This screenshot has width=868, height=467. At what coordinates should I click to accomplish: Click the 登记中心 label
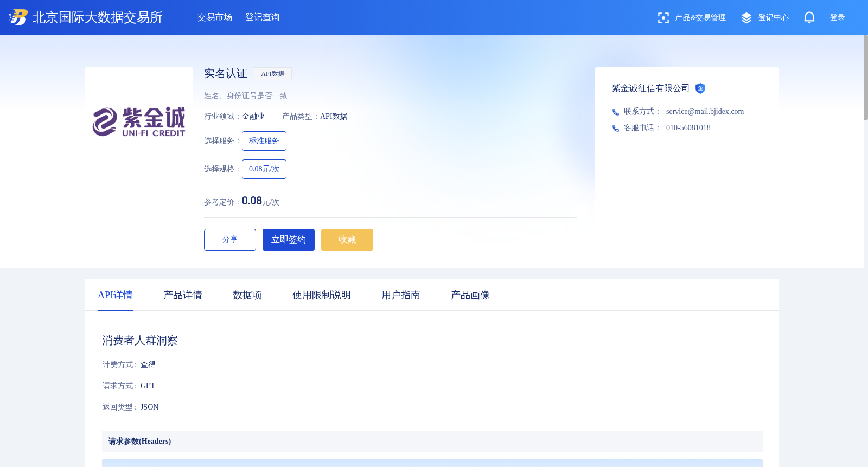click(x=774, y=18)
